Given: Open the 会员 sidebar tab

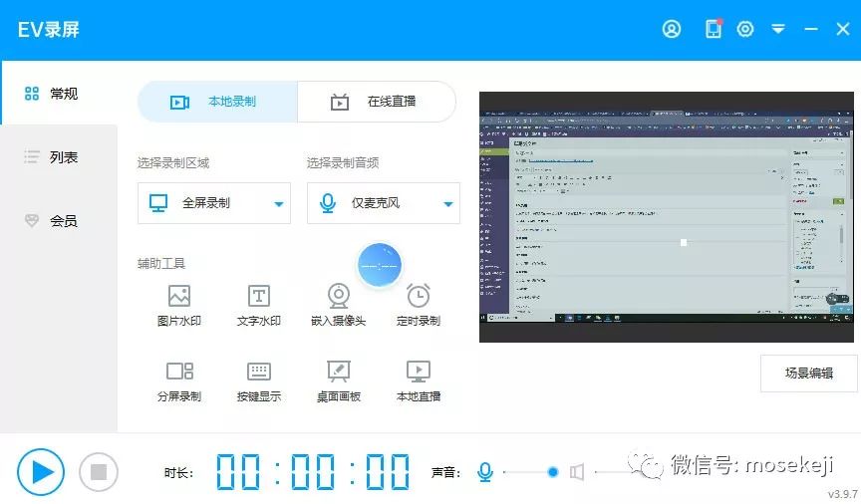Looking at the screenshot, I should pos(59,221).
